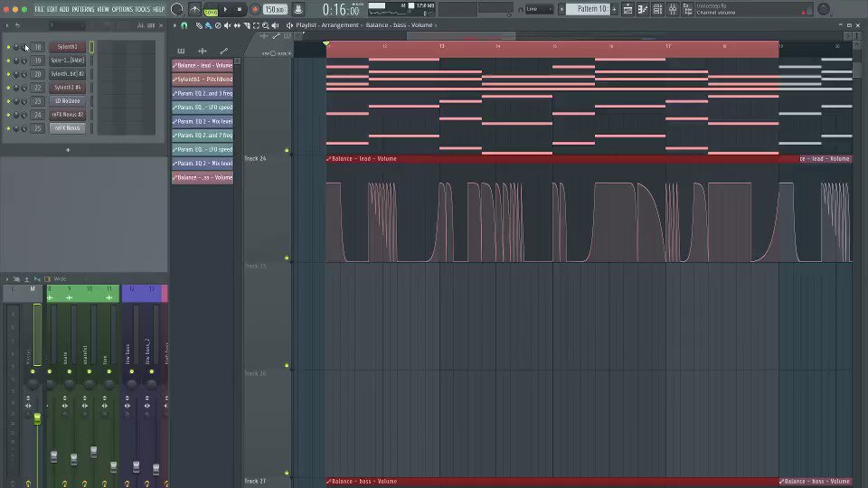Click the Balance - bass - Volume breadcrumb
This screenshot has height=488, width=868.
click(399, 25)
